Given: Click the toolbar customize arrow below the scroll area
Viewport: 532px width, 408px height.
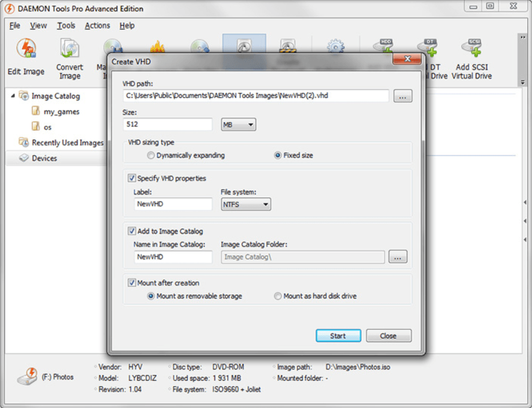Looking at the screenshot, I should pos(523,82).
